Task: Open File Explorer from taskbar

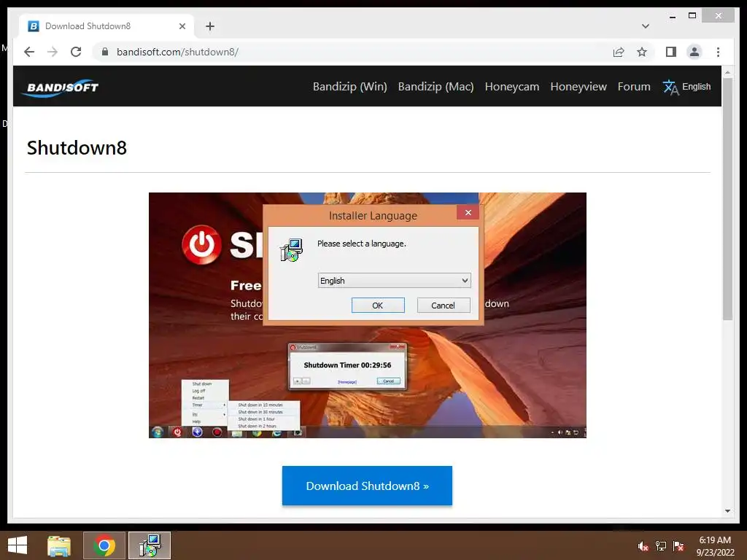Action: [59, 545]
